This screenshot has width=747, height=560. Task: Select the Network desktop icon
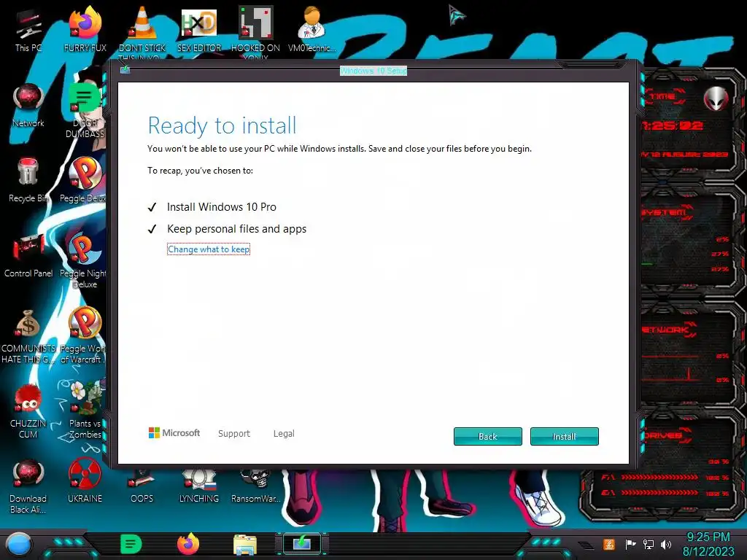click(x=28, y=105)
